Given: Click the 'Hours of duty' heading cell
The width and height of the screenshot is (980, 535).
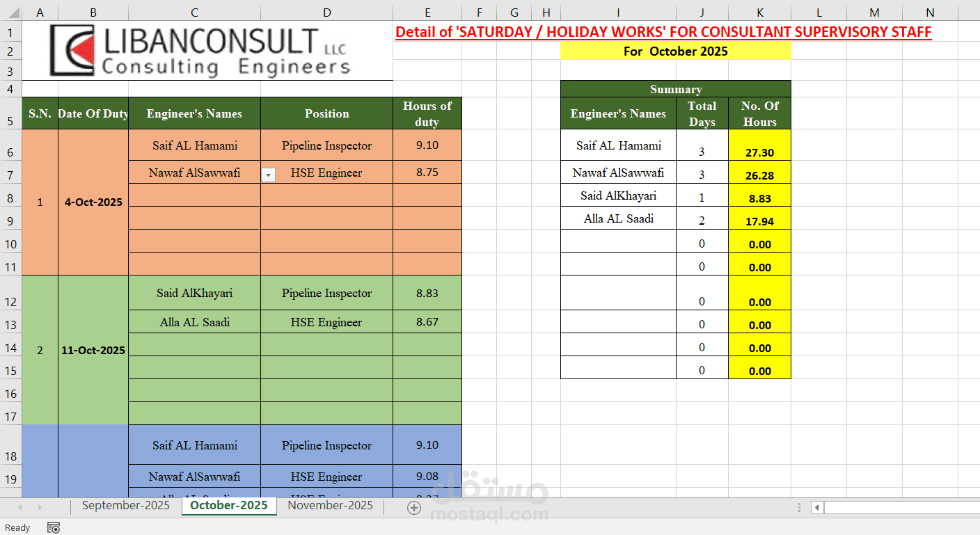Looking at the screenshot, I should [427, 113].
